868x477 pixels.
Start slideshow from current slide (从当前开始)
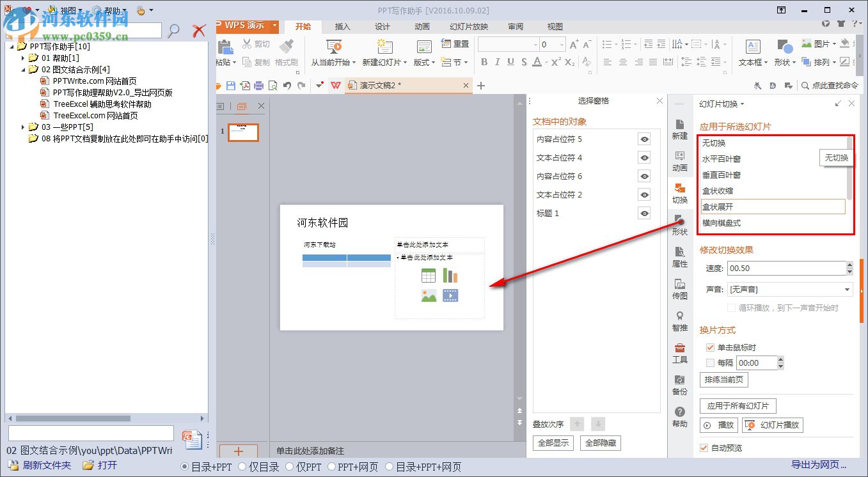point(334,47)
